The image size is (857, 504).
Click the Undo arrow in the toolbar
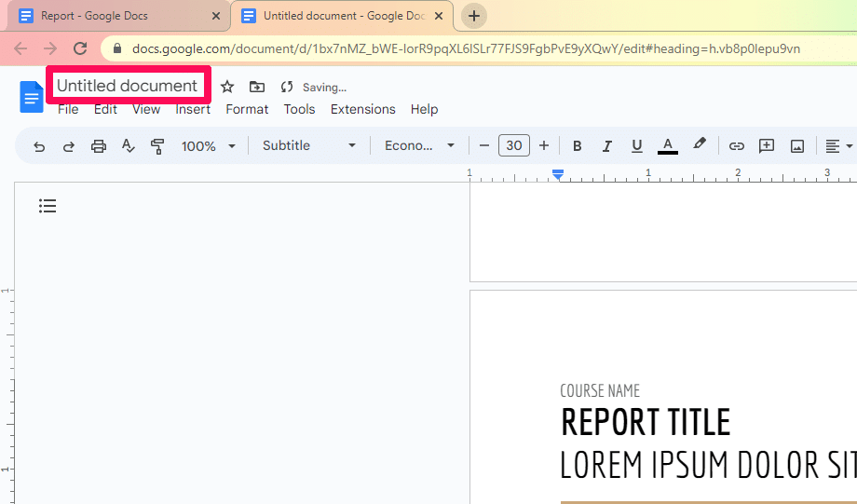pos(39,146)
